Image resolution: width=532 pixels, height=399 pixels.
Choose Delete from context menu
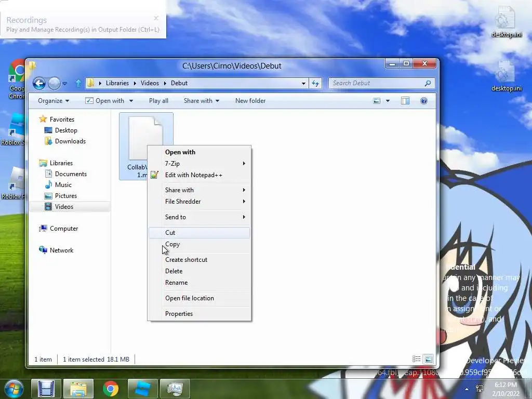pyautogui.click(x=199, y=271)
